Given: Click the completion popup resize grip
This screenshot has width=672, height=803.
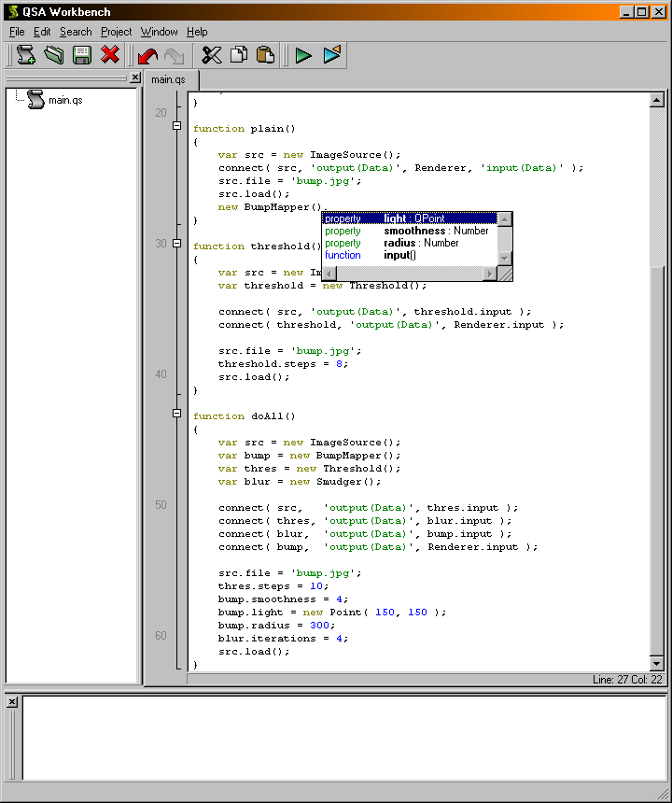Looking at the screenshot, I should tap(505, 274).
